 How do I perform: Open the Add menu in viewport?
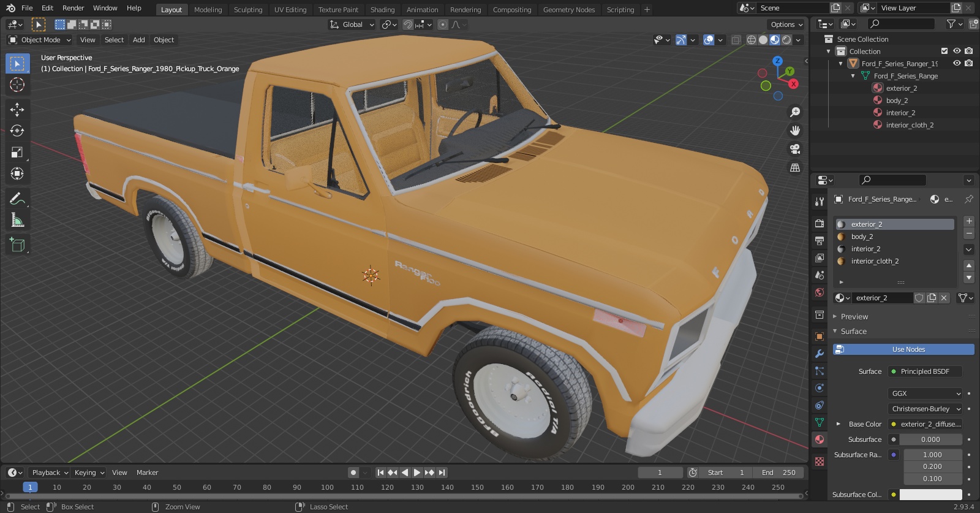click(139, 40)
